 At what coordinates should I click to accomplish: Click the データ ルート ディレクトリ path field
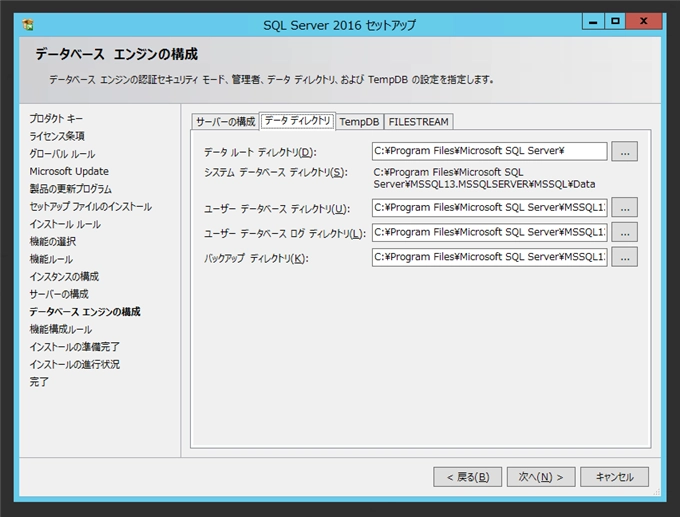[490, 151]
